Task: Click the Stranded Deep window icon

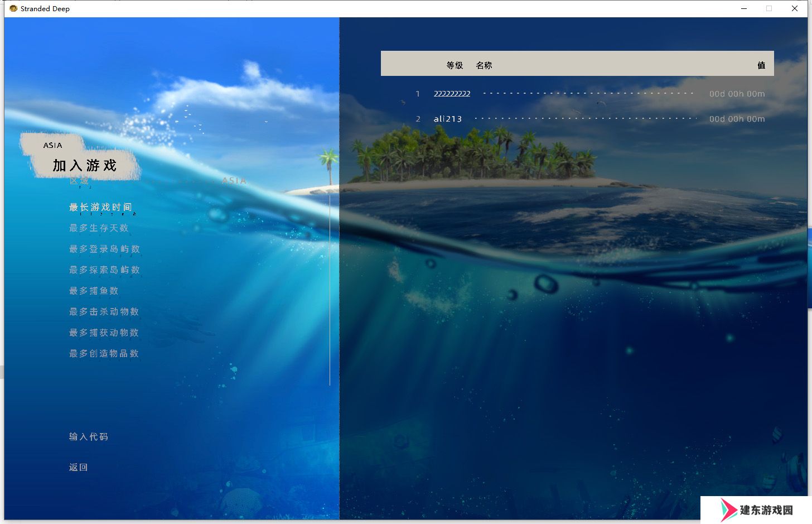Action: pyautogui.click(x=13, y=8)
